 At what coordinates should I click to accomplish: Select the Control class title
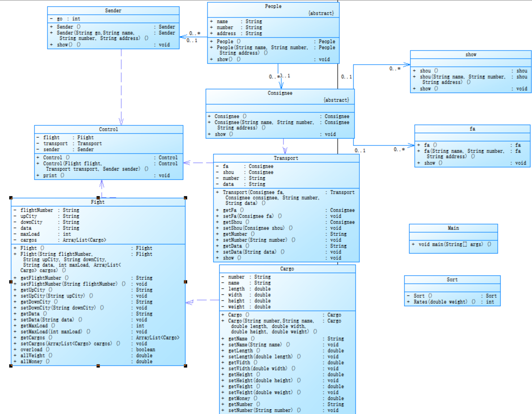(x=108, y=129)
